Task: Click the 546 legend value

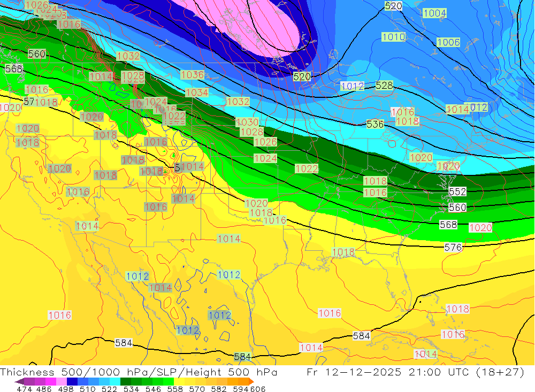Action: click(x=153, y=389)
